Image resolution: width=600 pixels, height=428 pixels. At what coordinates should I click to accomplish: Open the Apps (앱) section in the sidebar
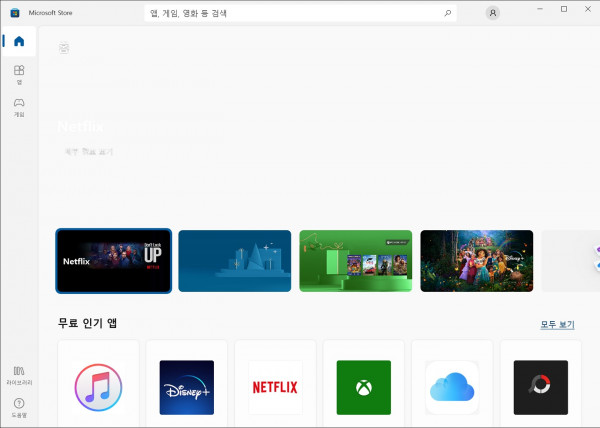click(19, 75)
